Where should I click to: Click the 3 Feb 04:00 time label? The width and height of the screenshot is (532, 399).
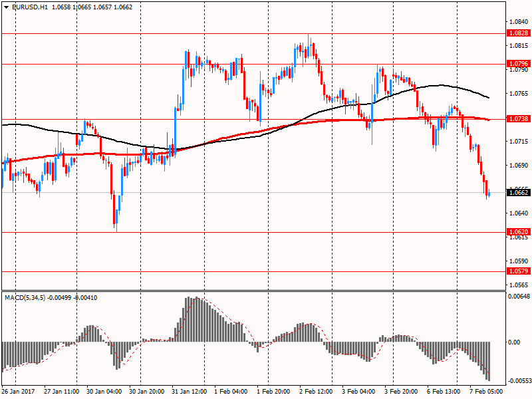tap(358, 391)
